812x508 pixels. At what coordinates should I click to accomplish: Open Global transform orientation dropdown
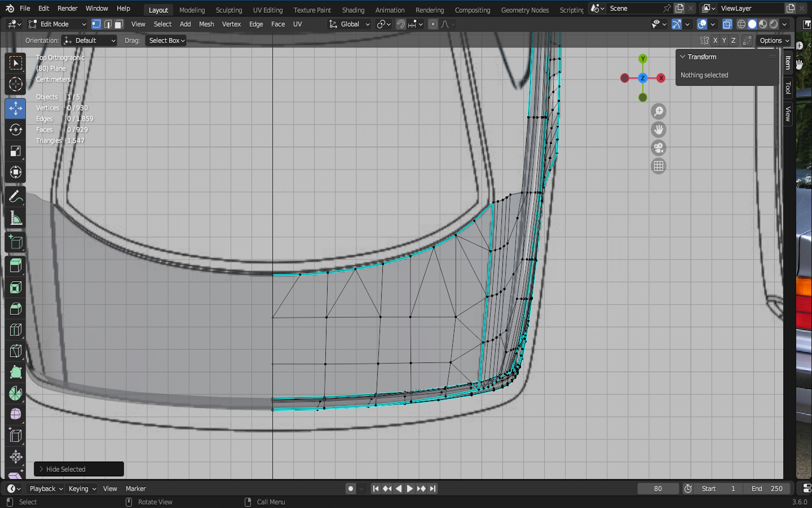pos(349,24)
